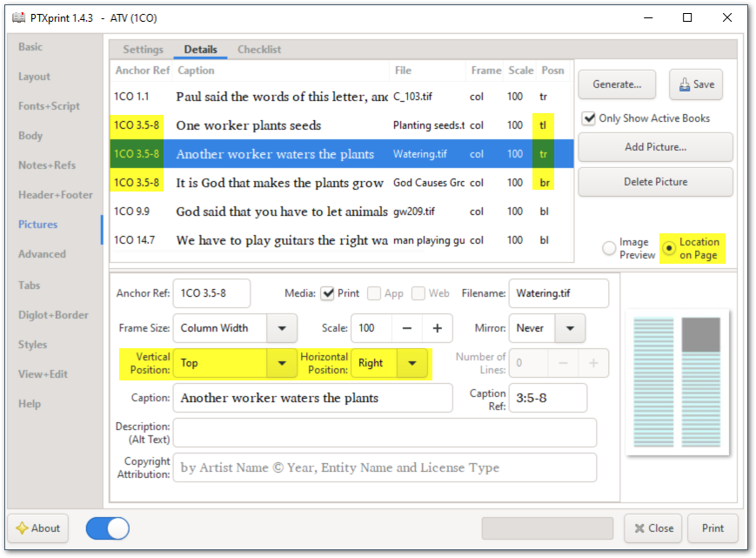756x558 pixels.
Task: Open the Pictures settings page
Action: click(x=38, y=224)
